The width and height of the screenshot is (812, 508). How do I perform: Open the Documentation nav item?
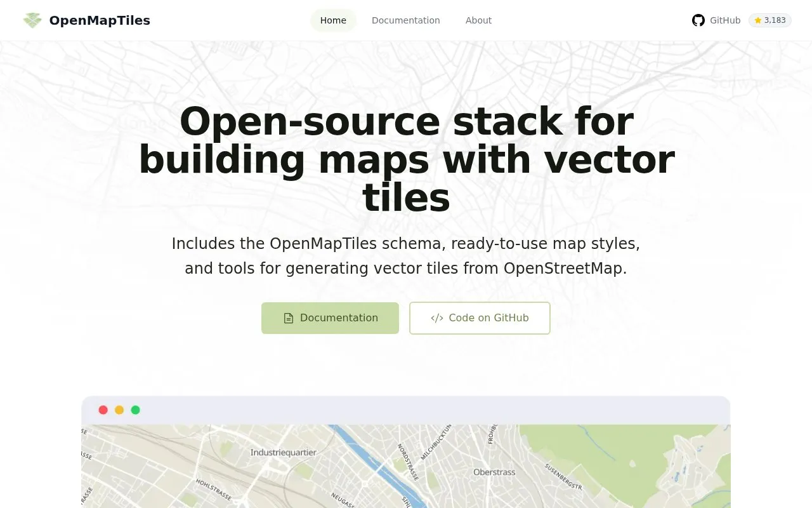click(406, 20)
